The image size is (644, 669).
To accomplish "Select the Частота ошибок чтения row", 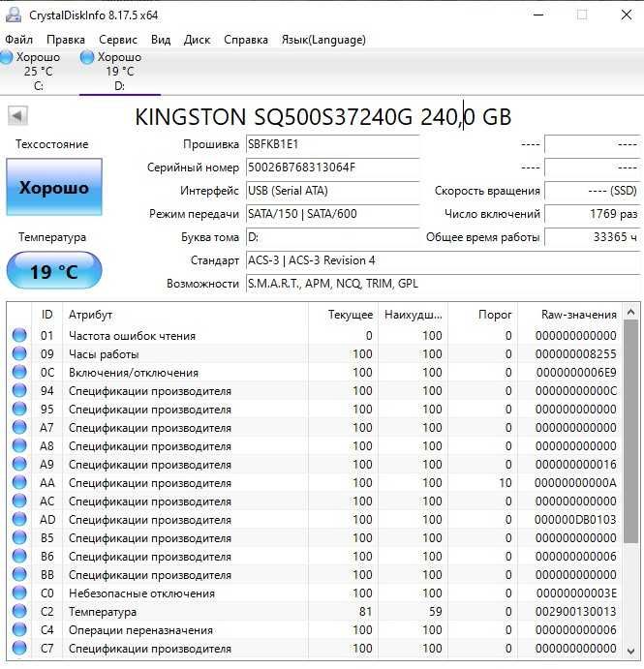I will (315, 336).
